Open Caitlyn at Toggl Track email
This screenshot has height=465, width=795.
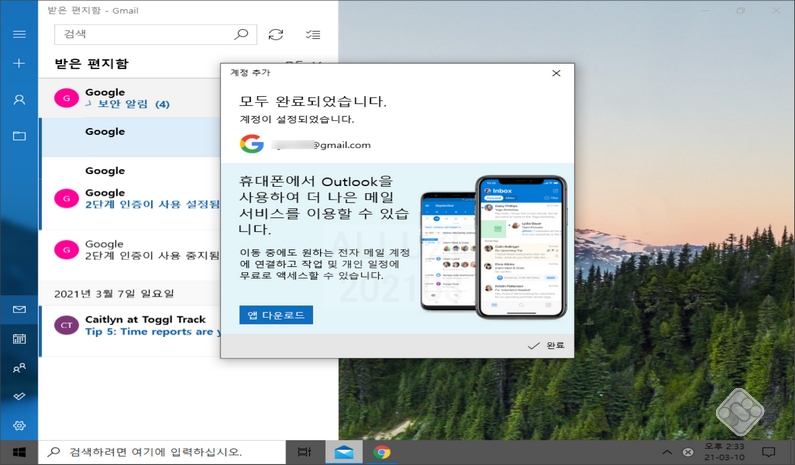pyautogui.click(x=131, y=331)
